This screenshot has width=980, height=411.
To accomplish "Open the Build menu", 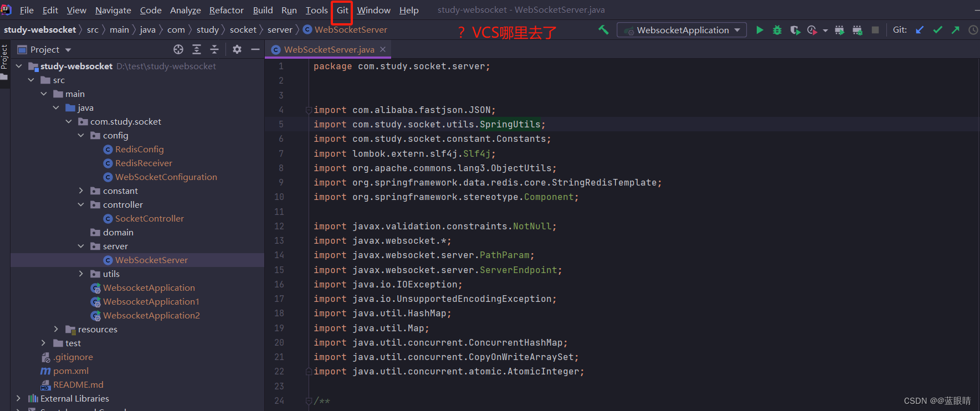I will coord(263,10).
